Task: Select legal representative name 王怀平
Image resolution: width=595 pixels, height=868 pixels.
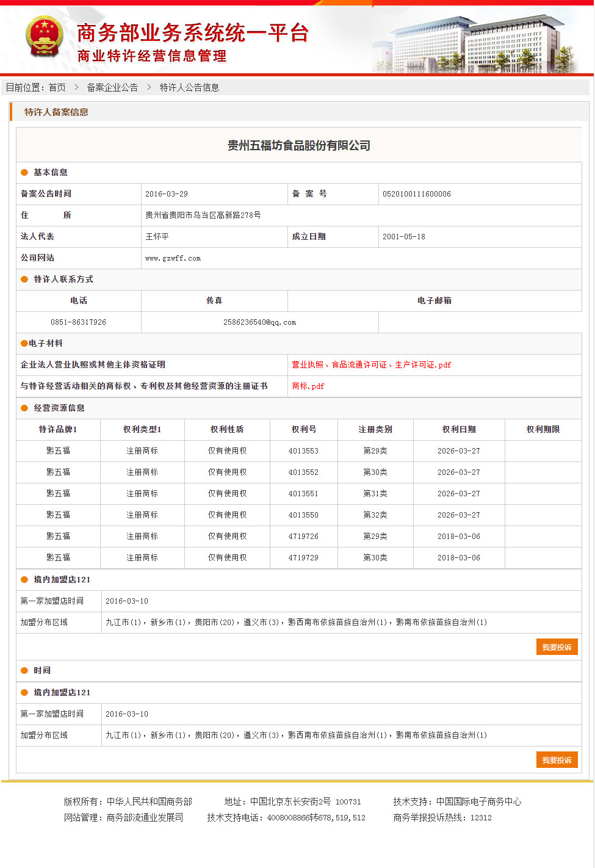Action: [x=157, y=237]
